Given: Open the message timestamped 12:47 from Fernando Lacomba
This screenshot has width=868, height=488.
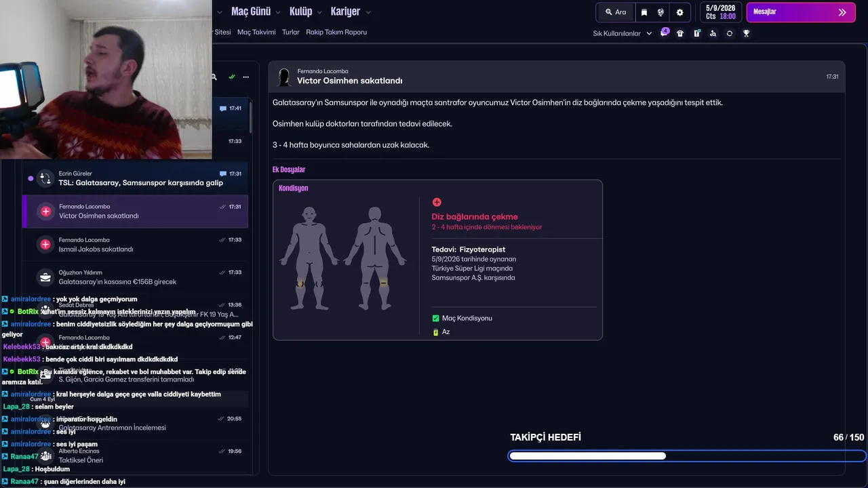Looking at the screenshot, I should click(135, 342).
